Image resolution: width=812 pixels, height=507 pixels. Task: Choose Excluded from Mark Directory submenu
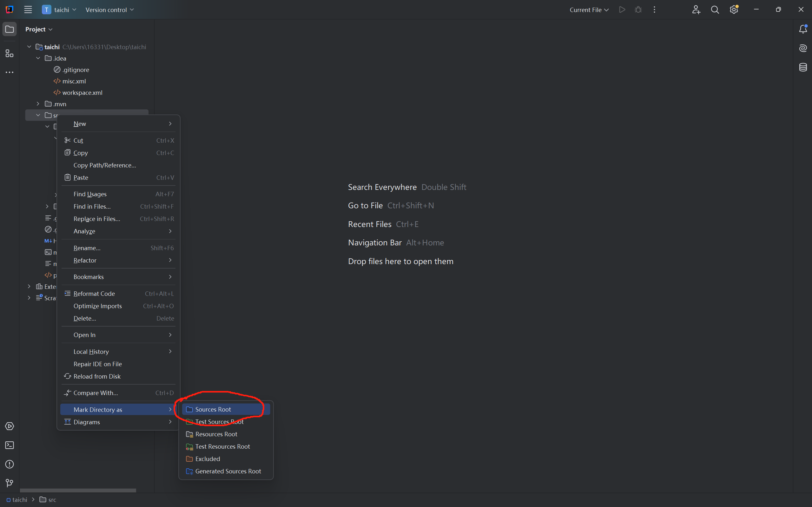click(208, 459)
